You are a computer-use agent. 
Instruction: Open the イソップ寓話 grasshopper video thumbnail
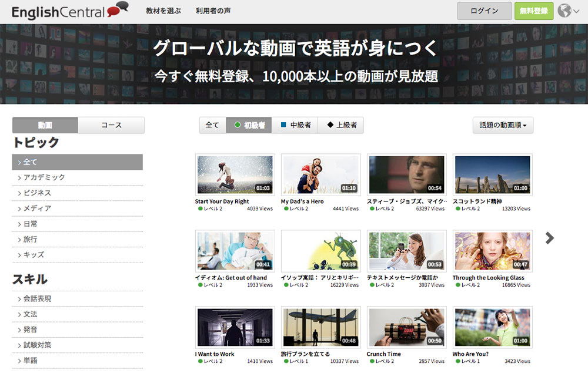pos(321,251)
